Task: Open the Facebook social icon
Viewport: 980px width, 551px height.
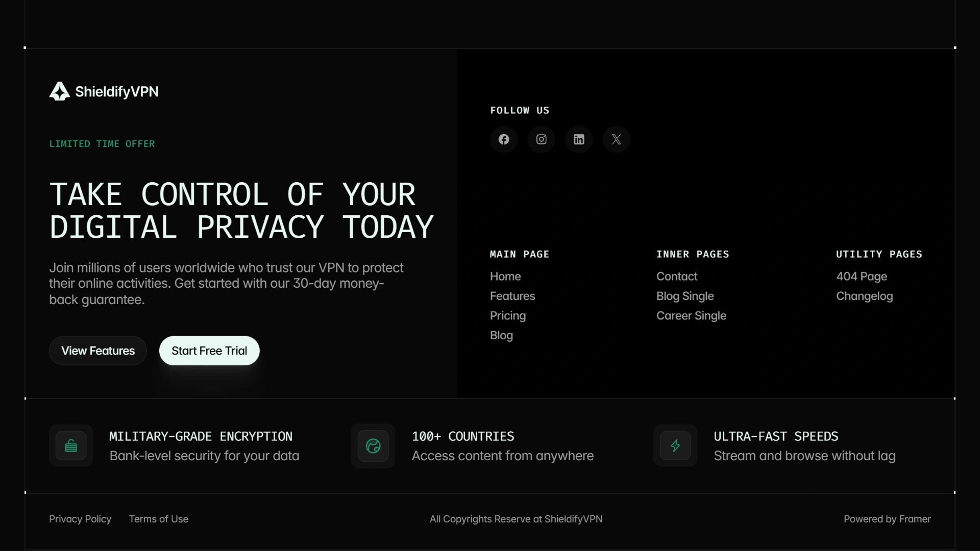Action: tap(504, 139)
